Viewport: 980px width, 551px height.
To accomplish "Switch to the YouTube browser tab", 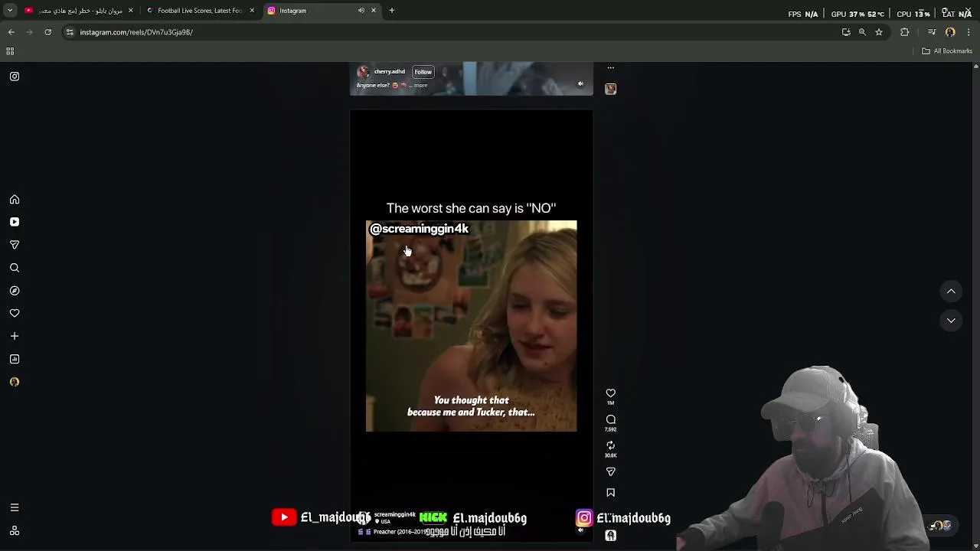I will click(77, 11).
